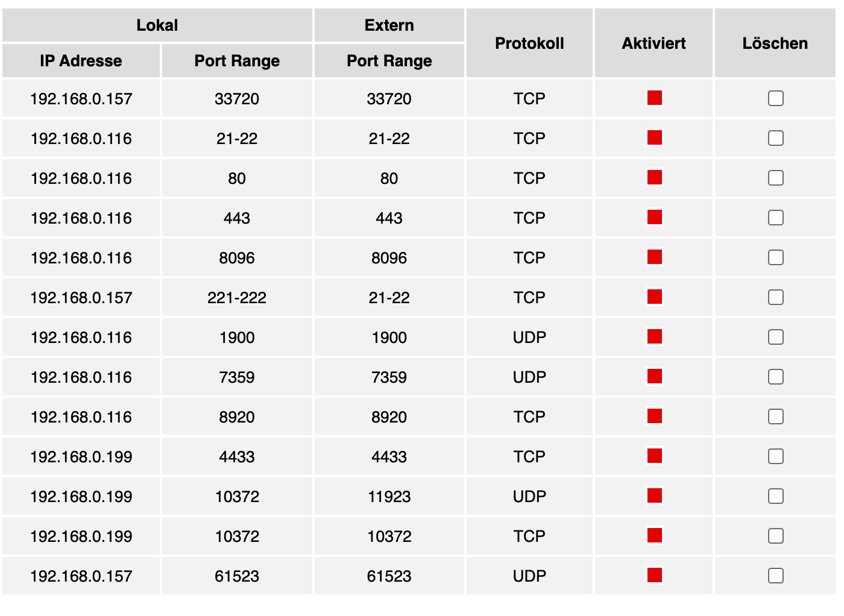Select the 192.168.0.157 cell in first row
Image resolution: width=844 pixels, height=616 pixels.
tap(81, 98)
